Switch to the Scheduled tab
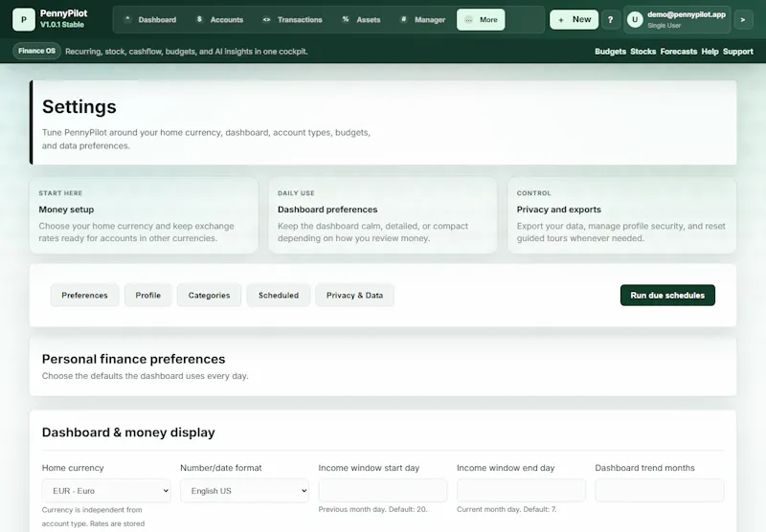Screen dimensions: 766x532 coord(279,296)
